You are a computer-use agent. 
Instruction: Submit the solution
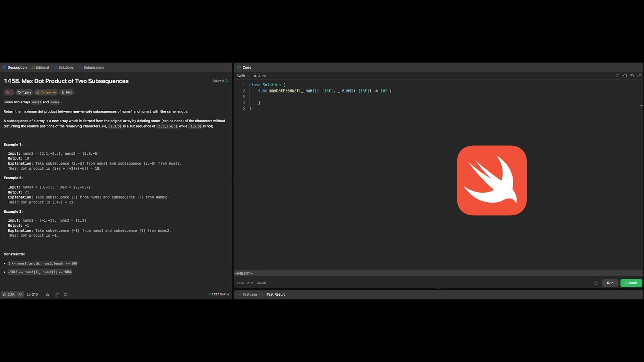[x=631, y=283]
